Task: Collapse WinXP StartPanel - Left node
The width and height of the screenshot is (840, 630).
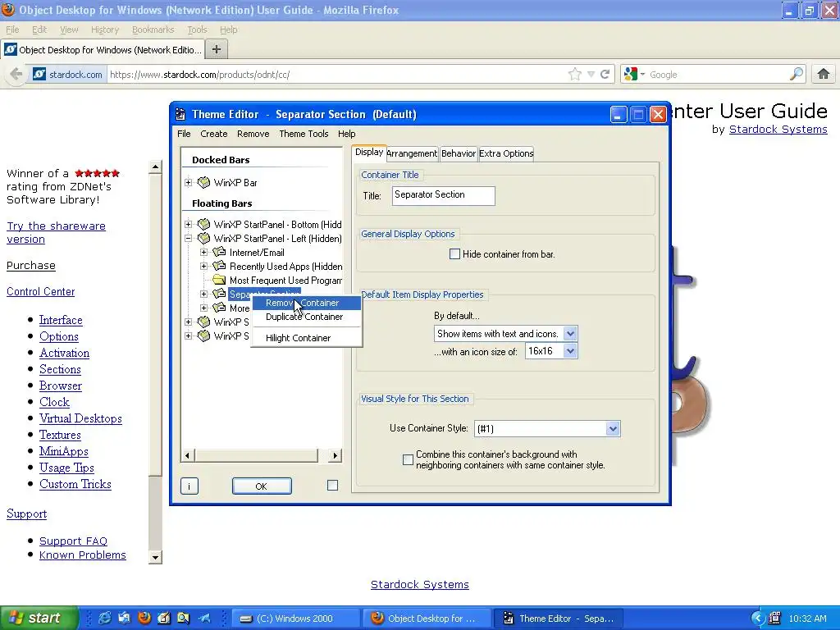Action: click(x=189, y=238)
